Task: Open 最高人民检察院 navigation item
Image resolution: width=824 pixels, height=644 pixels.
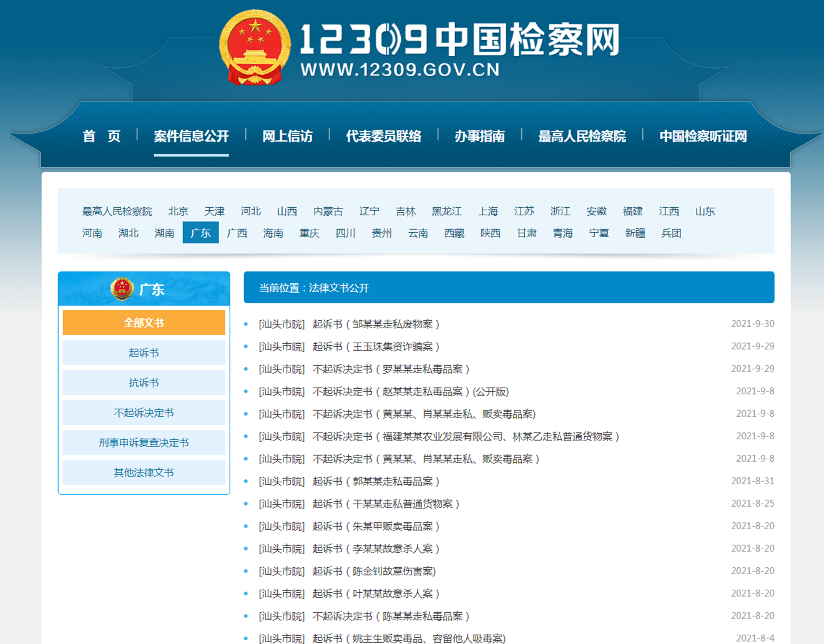Action: pyautogui.click(x=582, y=136)
